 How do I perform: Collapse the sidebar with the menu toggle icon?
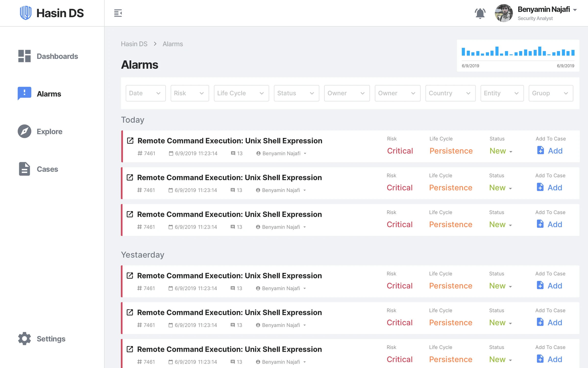click(x=118, y=13)
